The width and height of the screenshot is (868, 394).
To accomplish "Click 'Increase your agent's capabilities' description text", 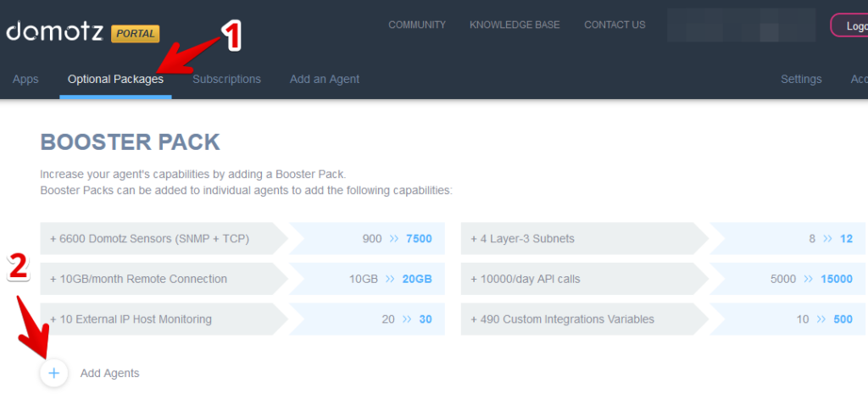I will [x=193, y=175].
